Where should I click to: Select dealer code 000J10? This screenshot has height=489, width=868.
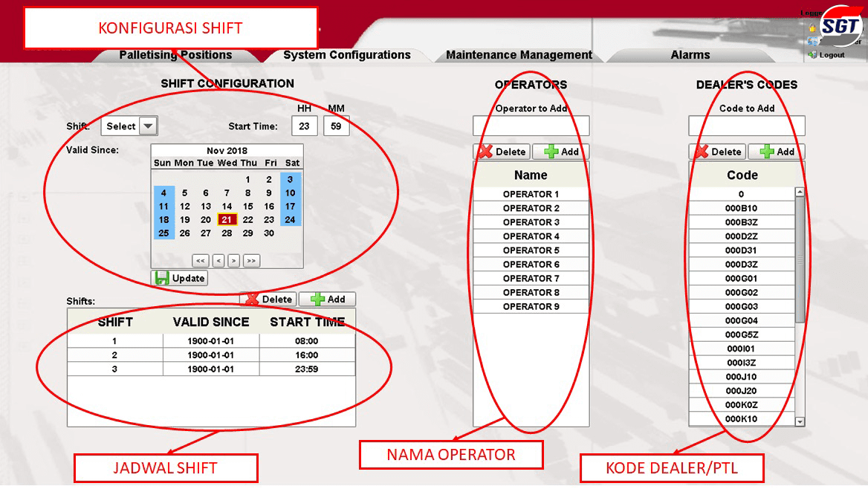[x=742, y=377]
